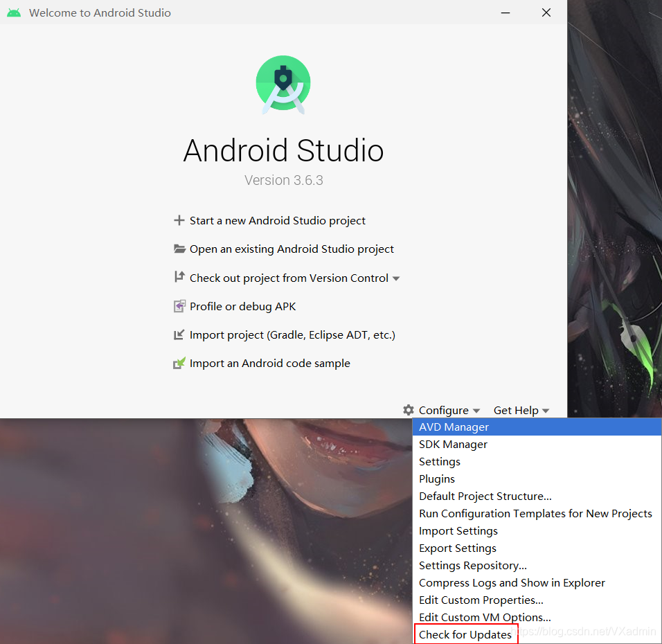
Task: Select Run Configuration Templates for New Projects
Action: point(537,514)
